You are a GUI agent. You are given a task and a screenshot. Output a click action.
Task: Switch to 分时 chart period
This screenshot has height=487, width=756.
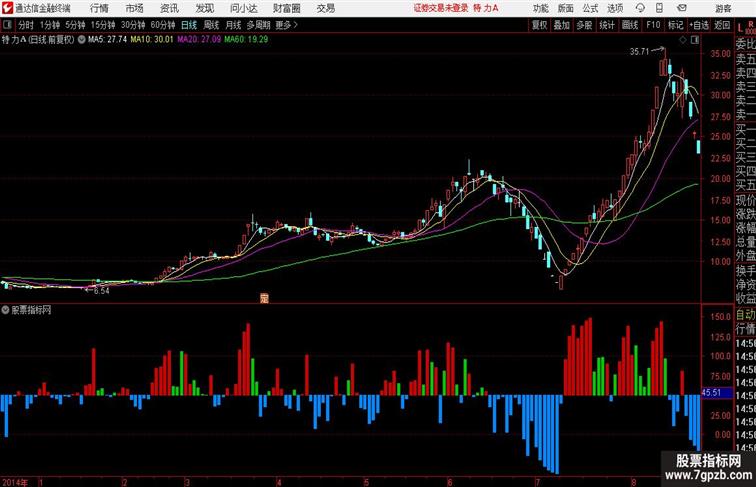(26, 25)
